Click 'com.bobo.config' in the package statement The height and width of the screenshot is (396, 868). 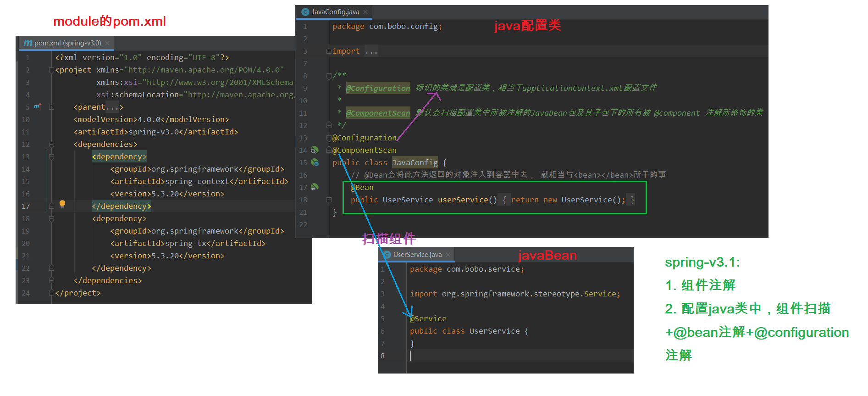tap(404, 26)
